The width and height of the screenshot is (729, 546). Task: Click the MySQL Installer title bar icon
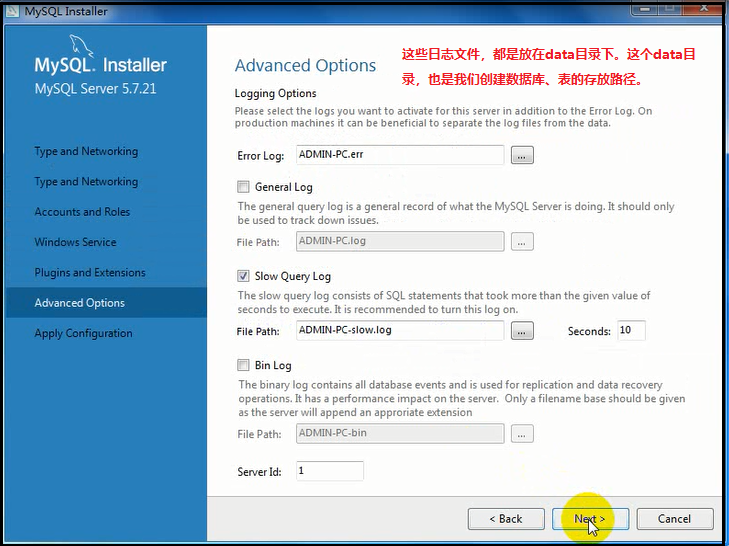12,11
